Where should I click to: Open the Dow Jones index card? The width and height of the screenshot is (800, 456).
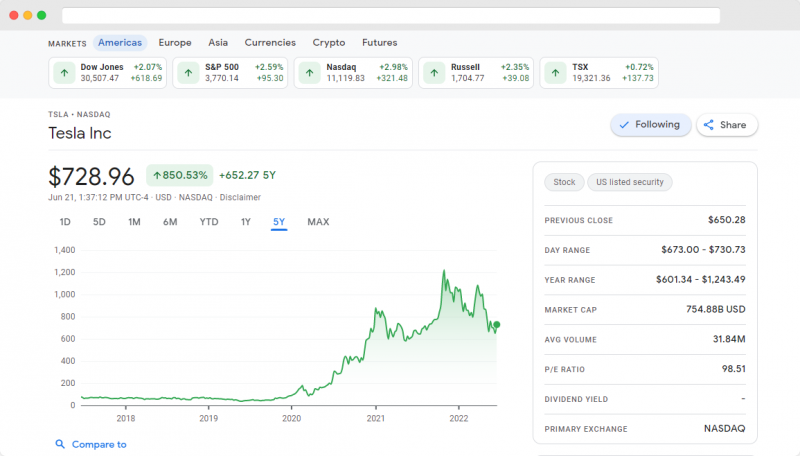tap(108, 73)
